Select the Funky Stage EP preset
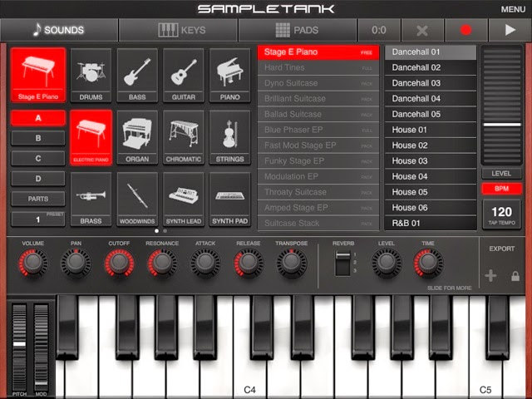Image resolution: width=532 pixels, height=399 pixels. pos(318,161)
